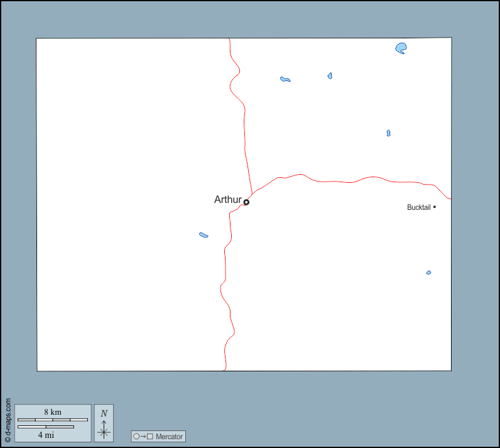Image resolution: width=500 pixels, height=448 pixels.
Task: Select the Bucktail place name label
Action: tap(418, 207)
